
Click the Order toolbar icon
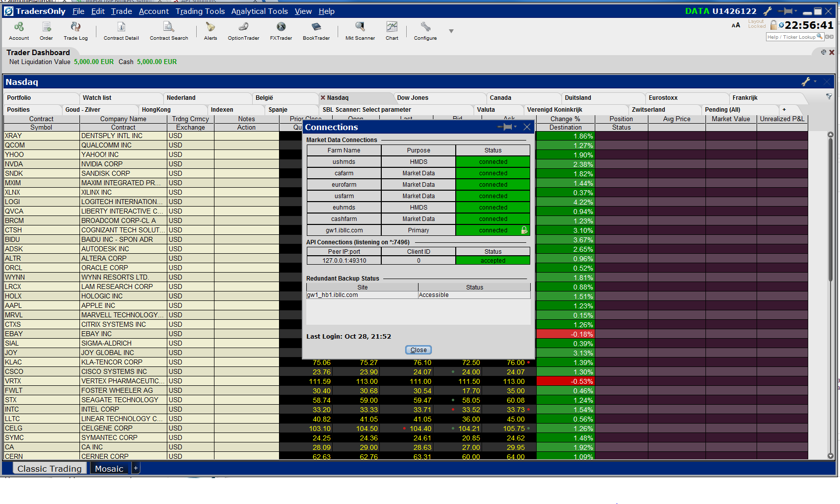[46, 31]
